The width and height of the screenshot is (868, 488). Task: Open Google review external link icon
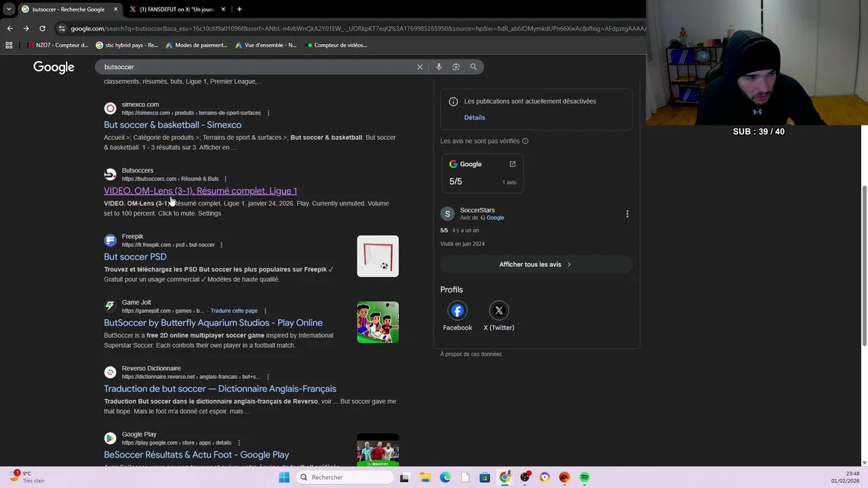[x=513, y=164]
